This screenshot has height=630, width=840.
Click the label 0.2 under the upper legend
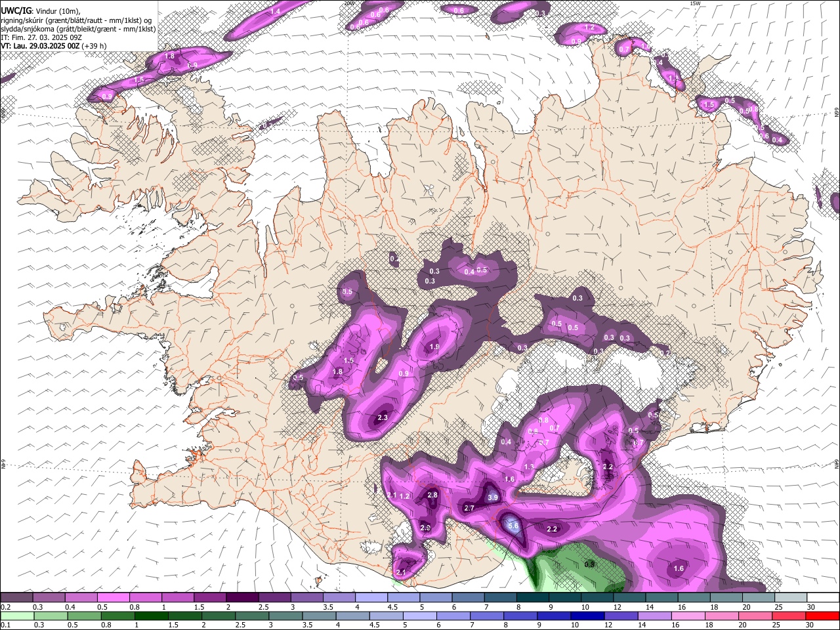click(5, 607)
